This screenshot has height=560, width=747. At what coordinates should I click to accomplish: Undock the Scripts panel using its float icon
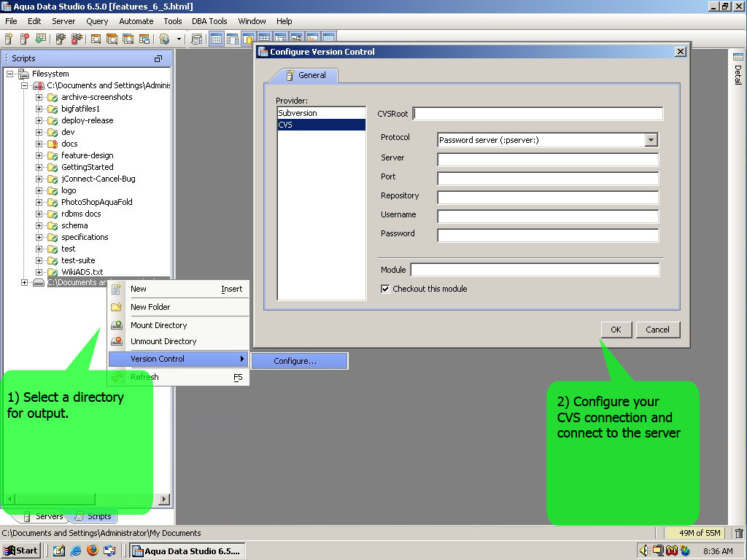[158, 58]
